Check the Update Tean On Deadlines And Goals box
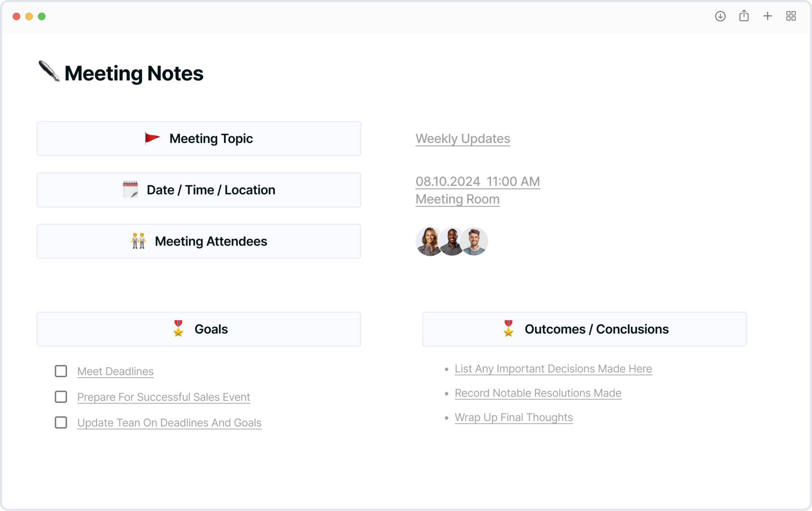The height and width of the screenshot is (511, 812). coord(61,423)
